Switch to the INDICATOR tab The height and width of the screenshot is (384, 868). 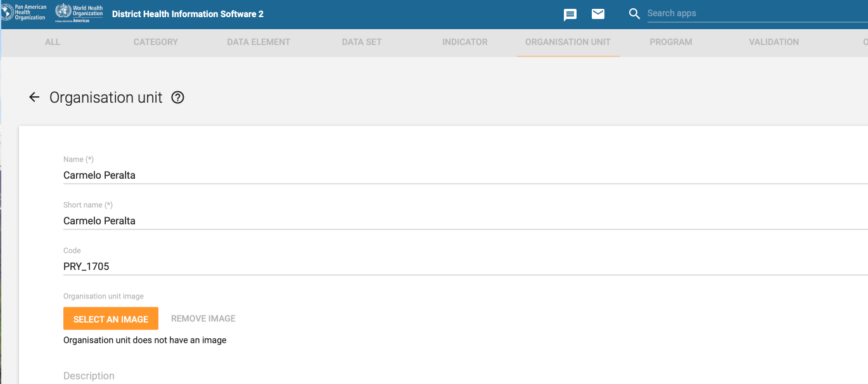tap(464, 42)
